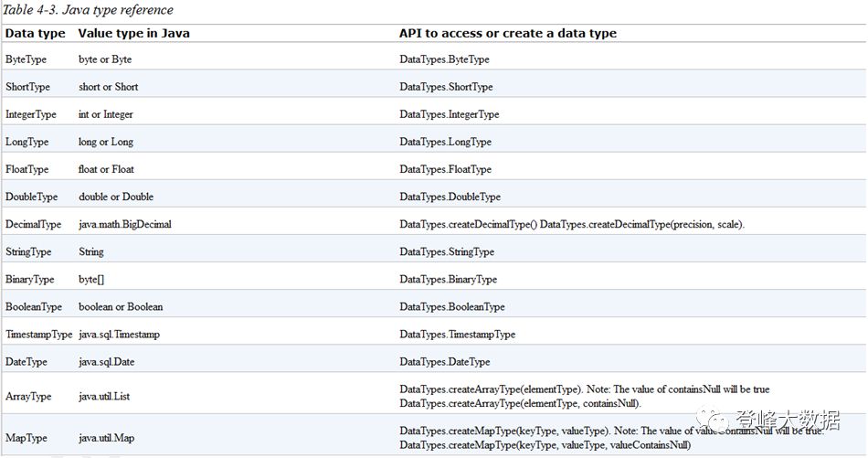Click the 'byte or Byte' cell
868x458 pixels.
click(105, 59)
